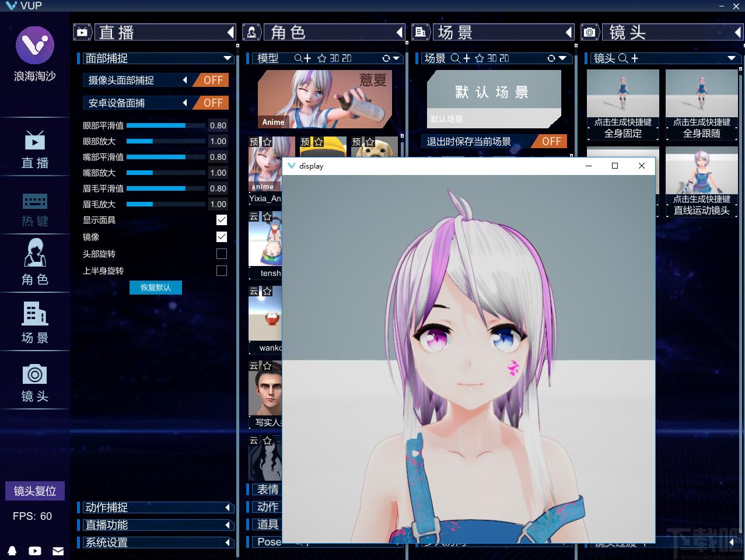
Task: Click search icon in 镜头 sub-panel
Action: click(x=623, y=58)
